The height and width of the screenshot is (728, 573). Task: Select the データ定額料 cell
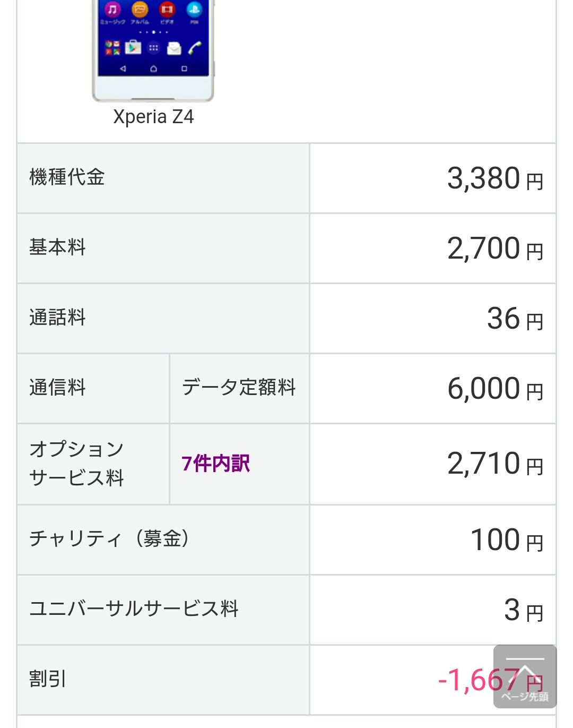239,388
